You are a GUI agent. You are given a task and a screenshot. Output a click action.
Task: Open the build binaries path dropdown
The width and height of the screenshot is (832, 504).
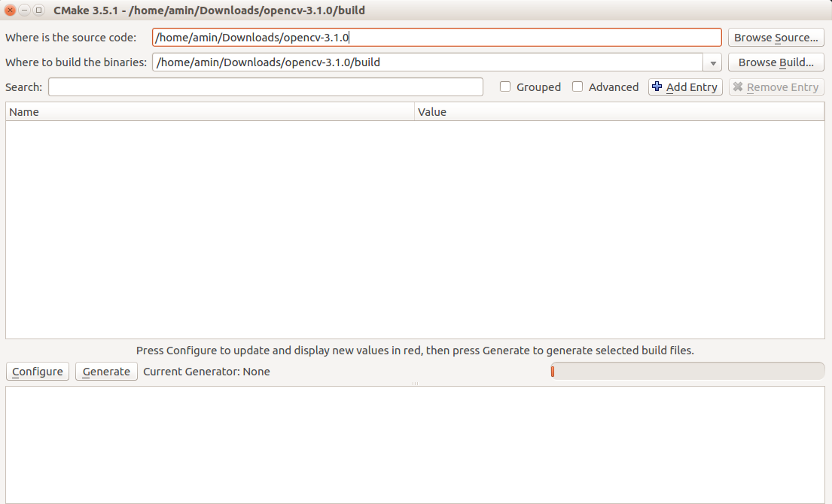point(712,62)
